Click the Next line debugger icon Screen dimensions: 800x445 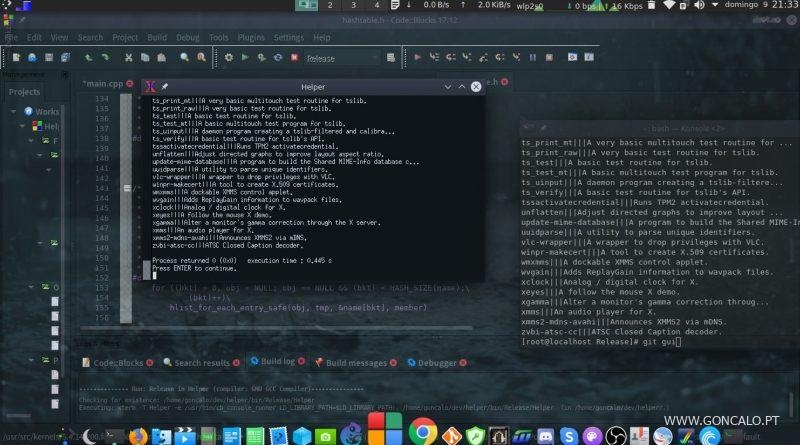(451, 57)
